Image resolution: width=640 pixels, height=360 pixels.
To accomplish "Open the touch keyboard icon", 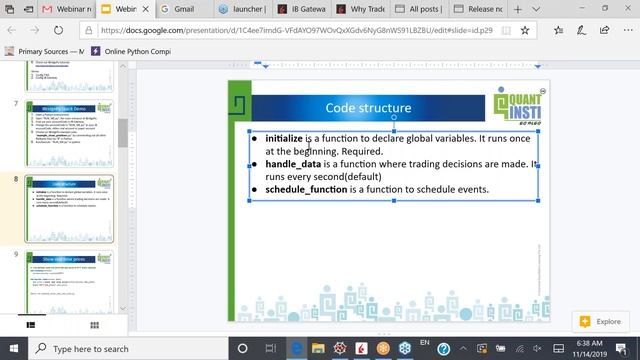I will (558, 349).
